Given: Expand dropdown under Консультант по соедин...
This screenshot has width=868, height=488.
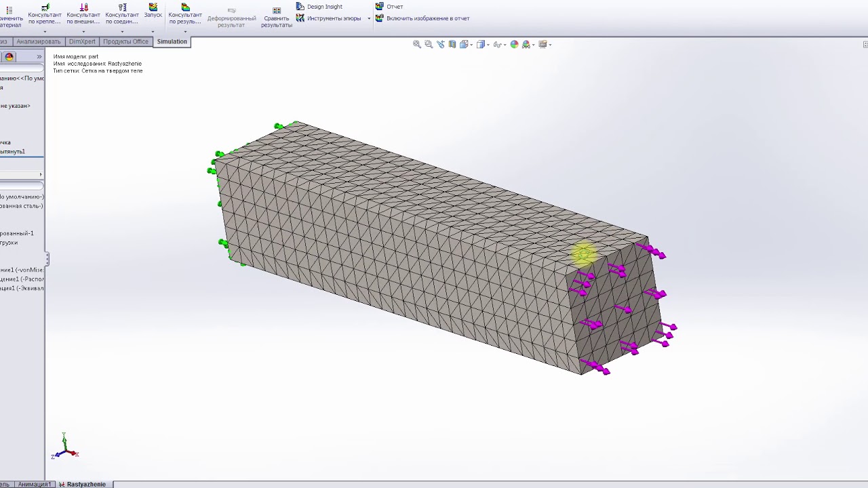Looking at the screenshot, I should 122,31.
